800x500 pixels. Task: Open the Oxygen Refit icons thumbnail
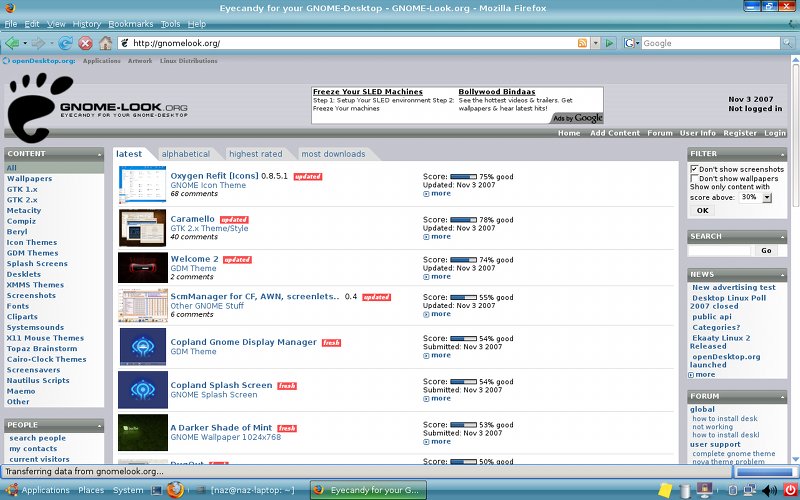[142, 184]
